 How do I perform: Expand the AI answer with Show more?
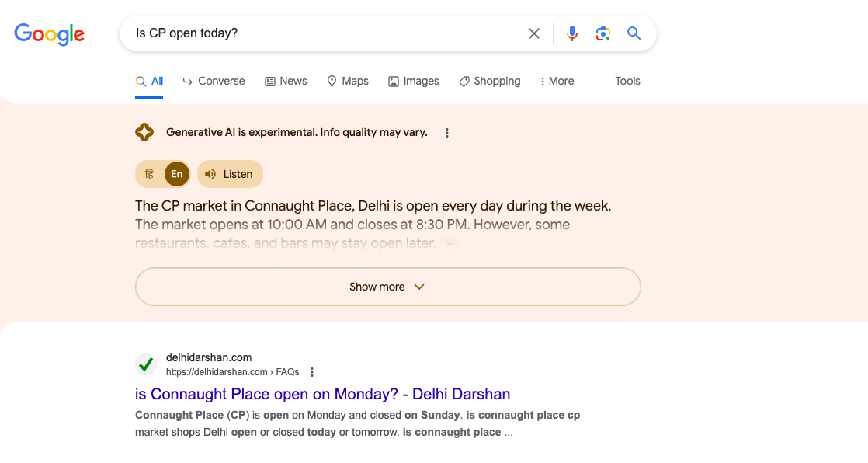tap(387, 287)
